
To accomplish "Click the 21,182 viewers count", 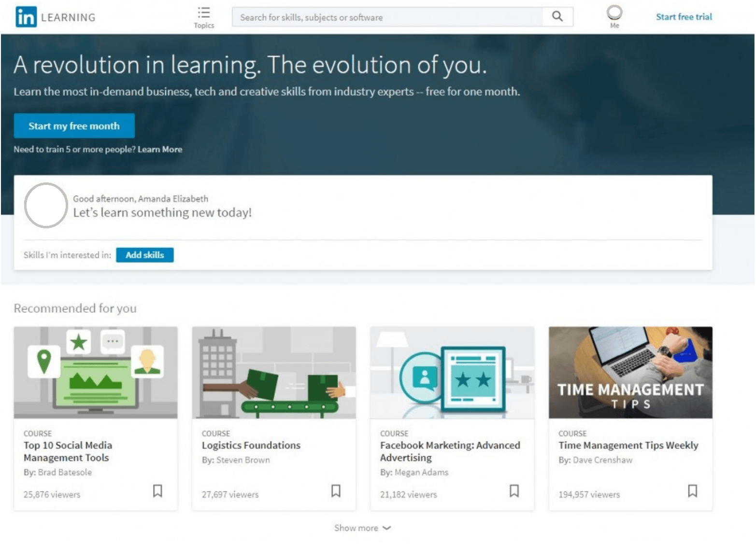I will (409, 494).
